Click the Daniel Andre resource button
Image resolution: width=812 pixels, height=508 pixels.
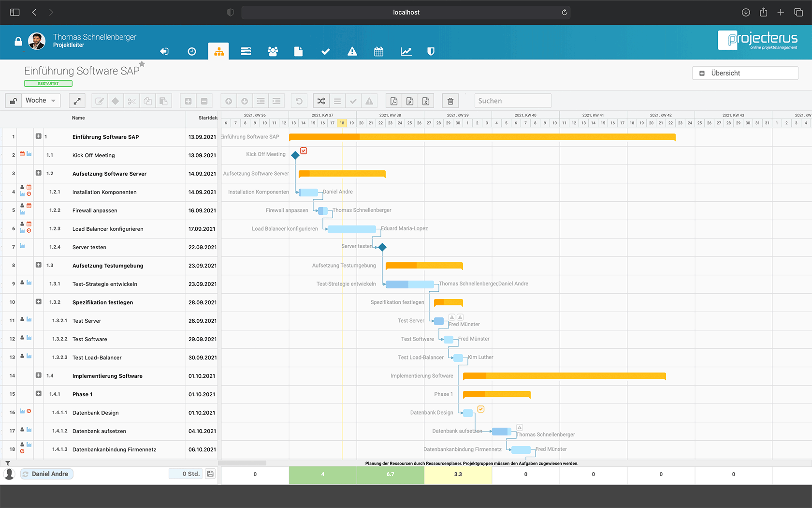(47, 474)
